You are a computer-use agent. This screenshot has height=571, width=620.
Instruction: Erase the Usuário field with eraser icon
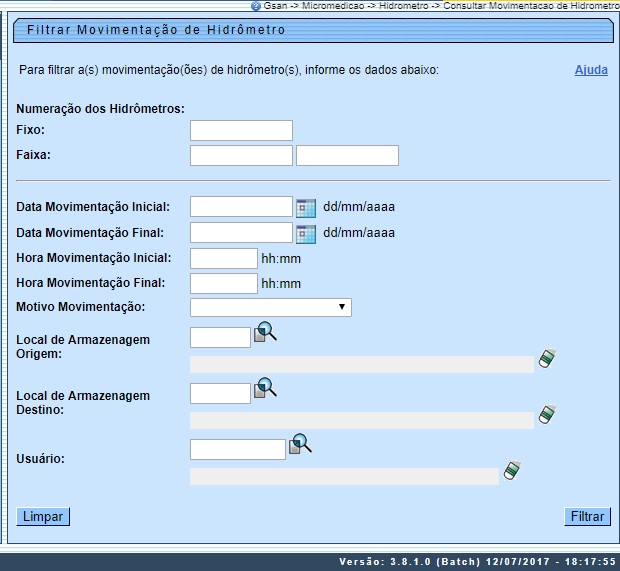click(x=512, y=471)
